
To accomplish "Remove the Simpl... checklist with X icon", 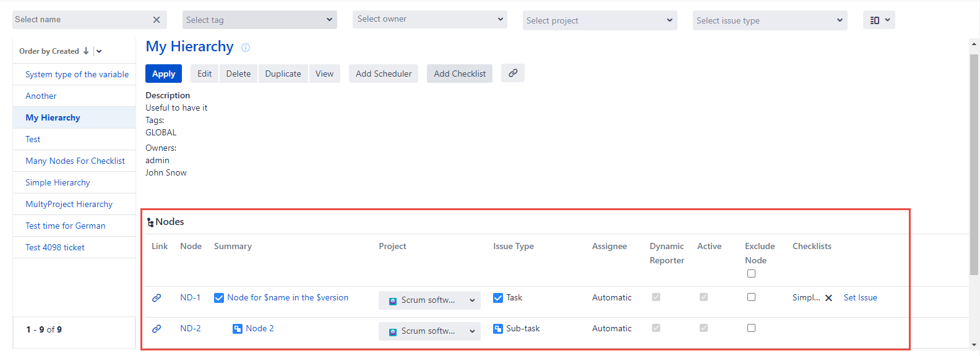I will pyautogui.click(x=828, y=298).
